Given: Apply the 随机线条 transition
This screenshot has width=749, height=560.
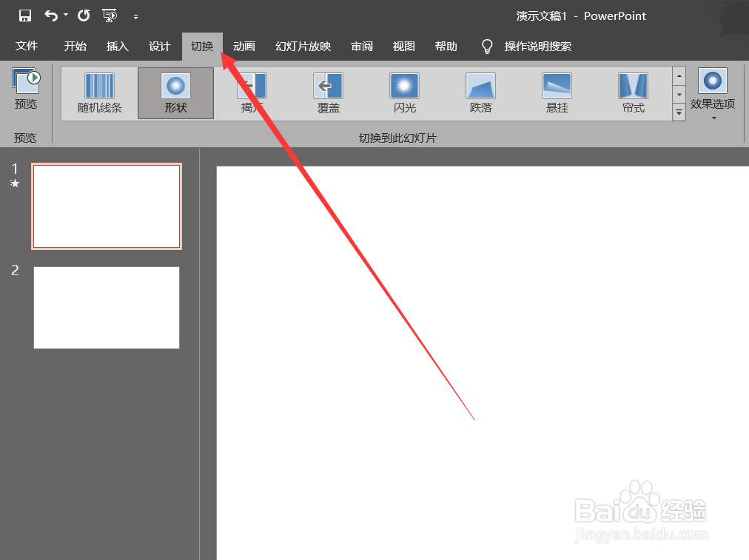Looking at the screenshot, I should click(x=100, y=93).
